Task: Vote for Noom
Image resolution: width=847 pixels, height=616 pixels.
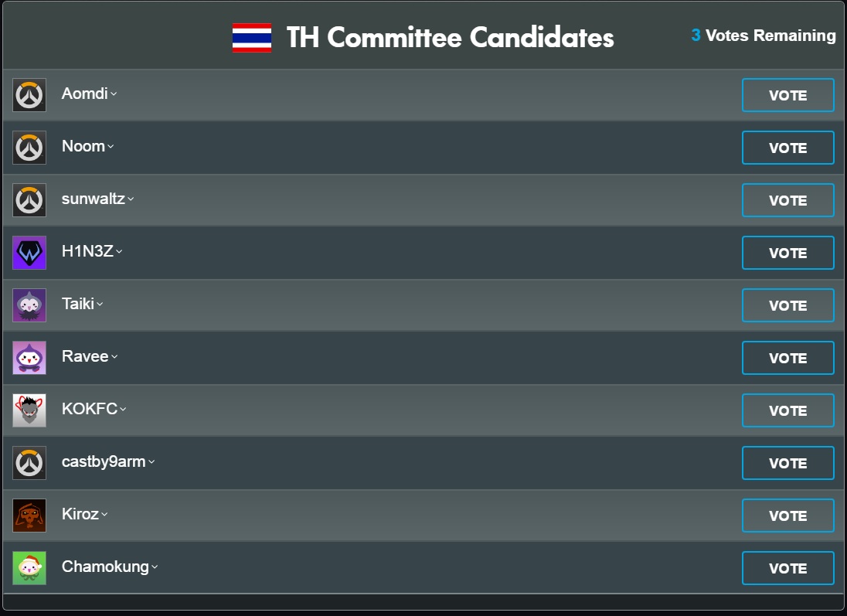Action: point(788,148)
